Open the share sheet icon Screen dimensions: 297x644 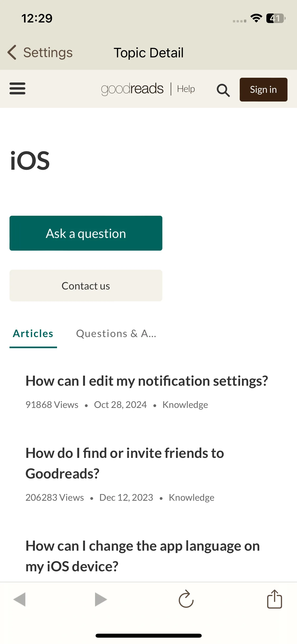[275, 599]
